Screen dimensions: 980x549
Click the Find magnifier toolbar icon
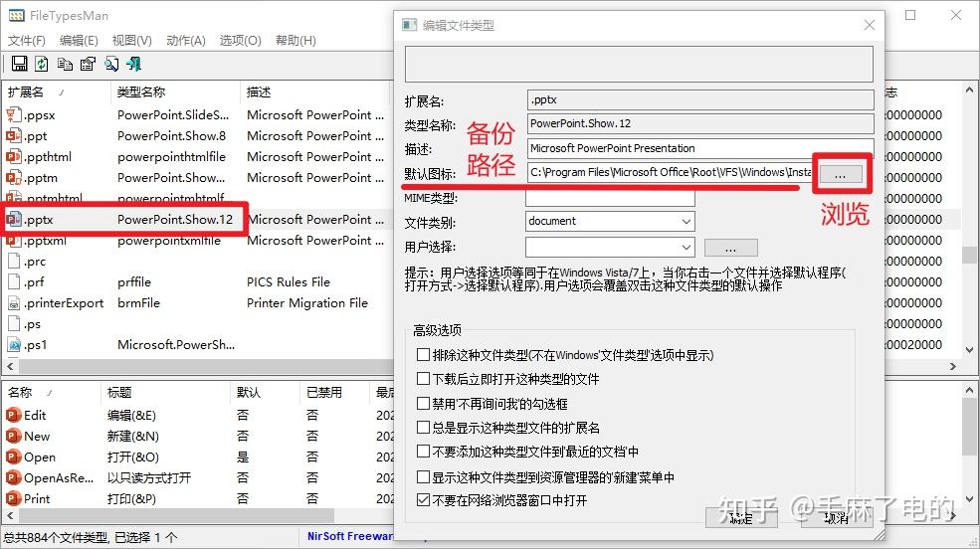111,63
